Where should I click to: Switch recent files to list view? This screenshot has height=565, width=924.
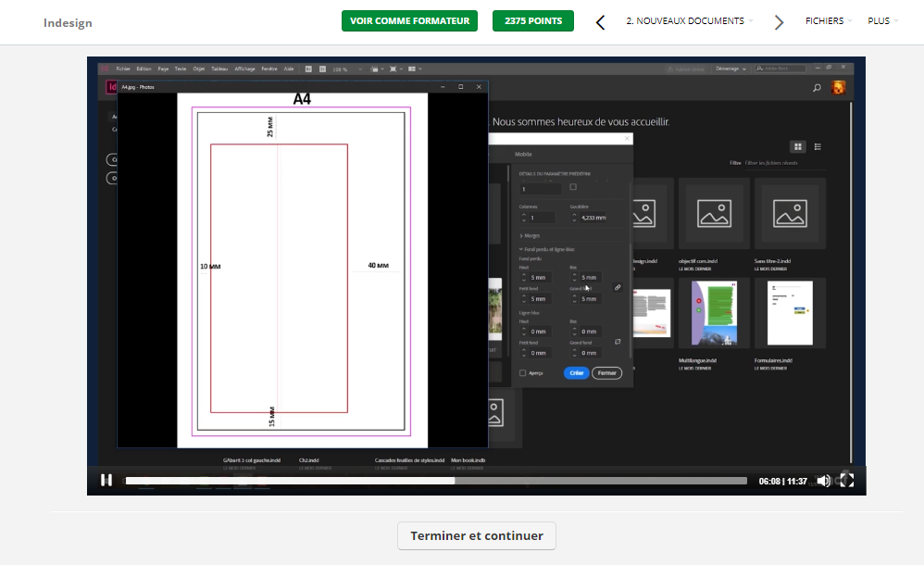pos(818,146)
